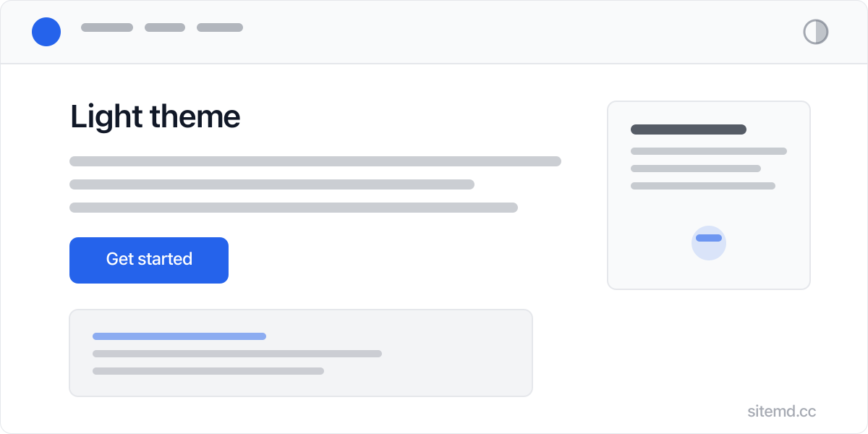Select the shortest gray line in callout box
The height and width of the screenshot is (434, 868).
tap(208, 371)
